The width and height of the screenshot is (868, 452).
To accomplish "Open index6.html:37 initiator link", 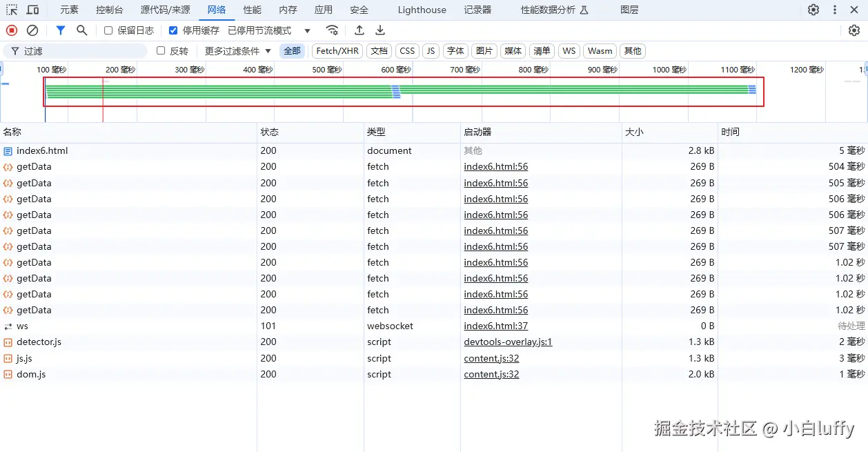I will coord(495,326).
